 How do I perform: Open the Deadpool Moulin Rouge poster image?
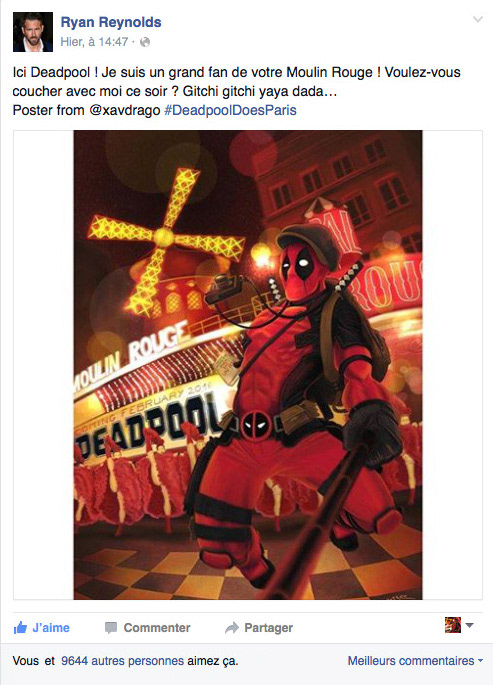248,365
